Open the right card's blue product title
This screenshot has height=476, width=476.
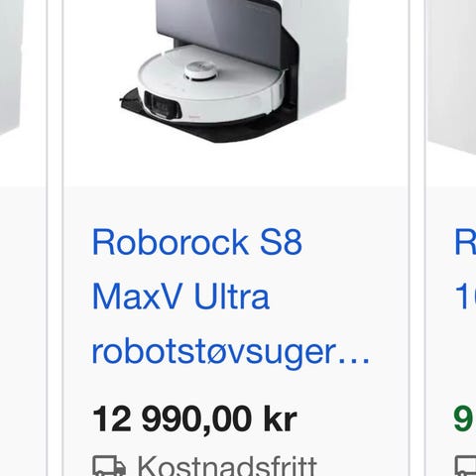[465, 242]
